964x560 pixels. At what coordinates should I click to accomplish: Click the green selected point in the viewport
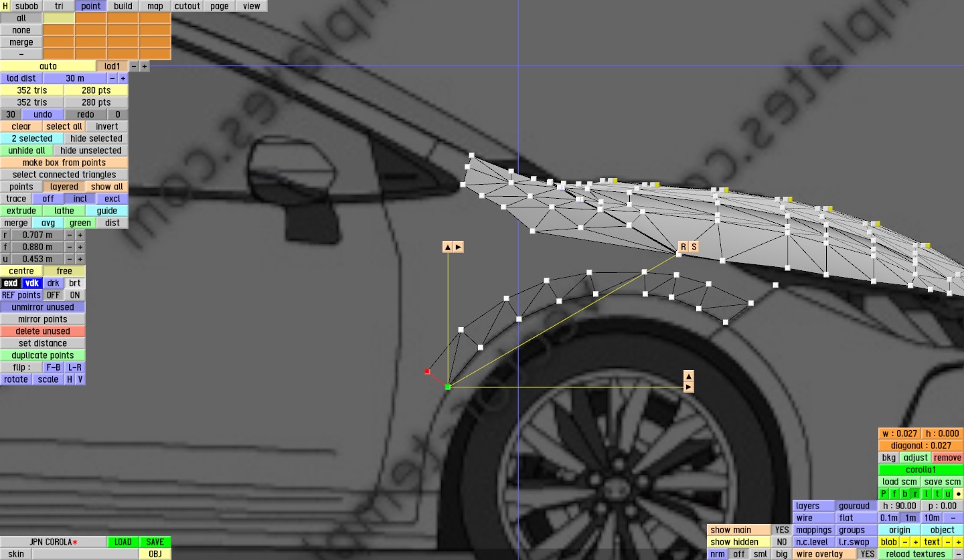tap(448, 387)
